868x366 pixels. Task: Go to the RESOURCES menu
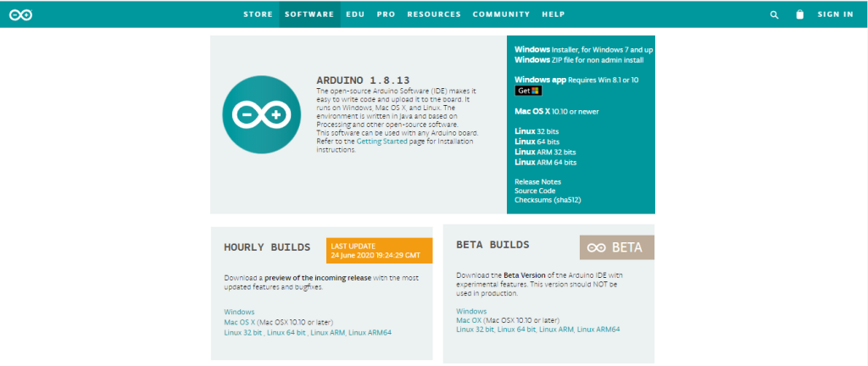pos(433,14)
